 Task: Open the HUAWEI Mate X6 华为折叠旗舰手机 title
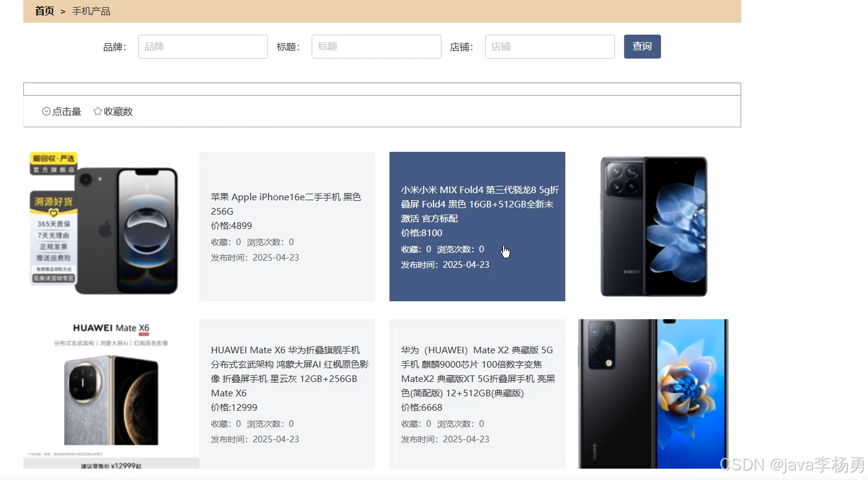point(290,371)
